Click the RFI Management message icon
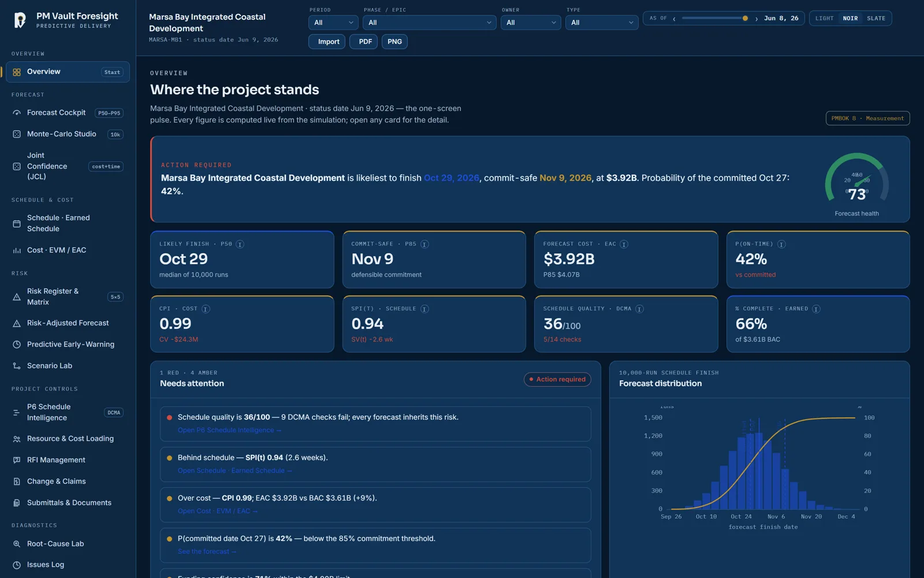The height and width of the screenshot is (578, 924). [x=17, y=460]
